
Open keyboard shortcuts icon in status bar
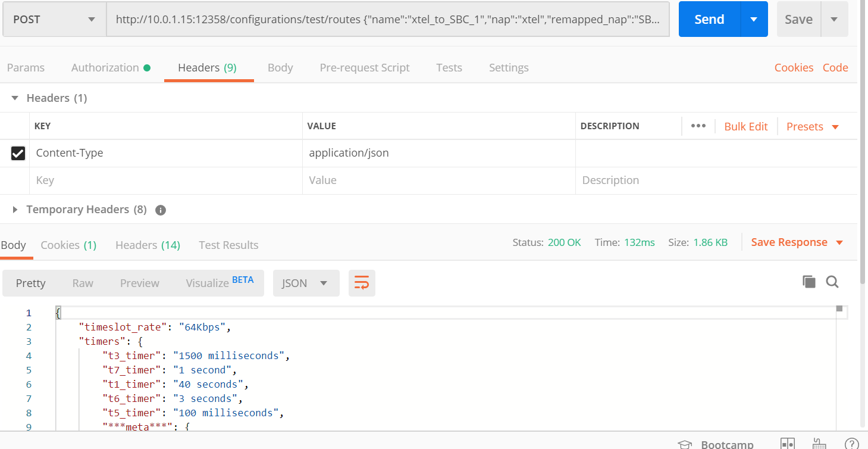point(819,444)
